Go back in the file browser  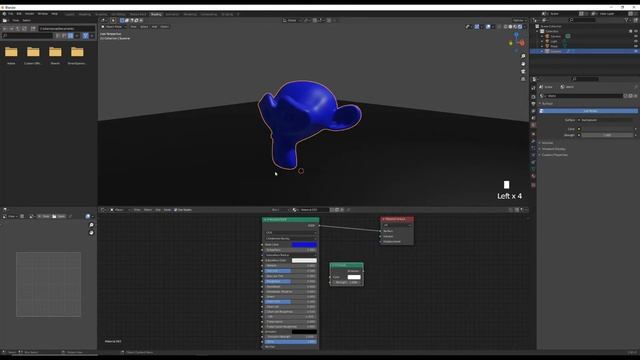coord(4,29)
